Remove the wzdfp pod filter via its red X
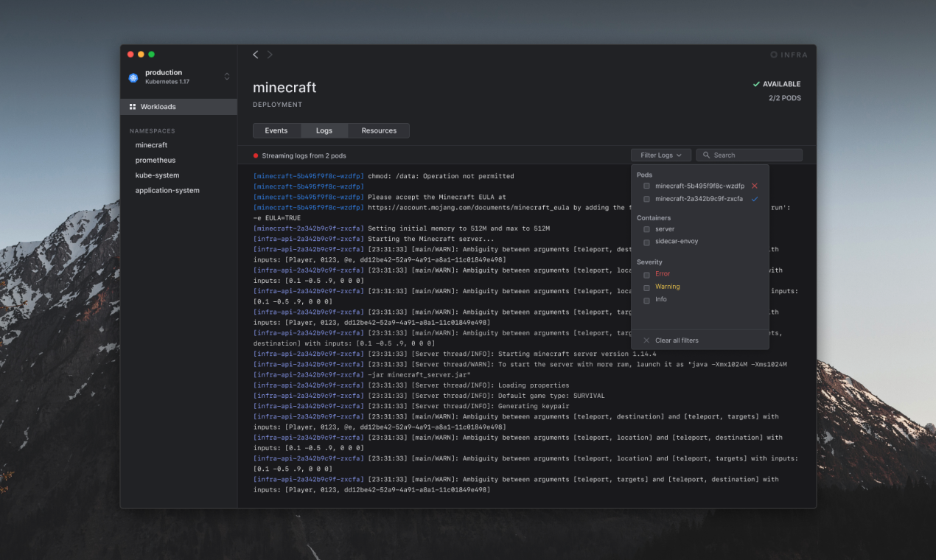The image size is (936, 560). [x=754, y=186]
